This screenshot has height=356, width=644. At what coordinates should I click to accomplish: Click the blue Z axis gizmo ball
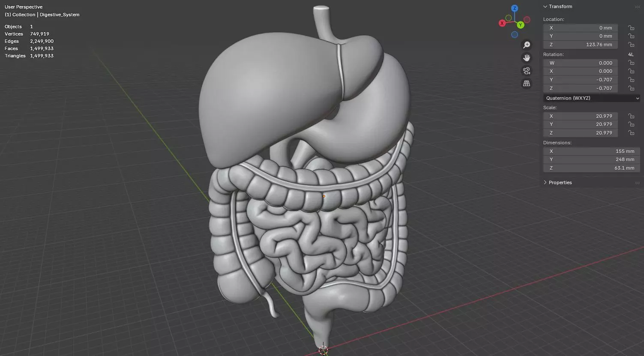click(515, 8)
